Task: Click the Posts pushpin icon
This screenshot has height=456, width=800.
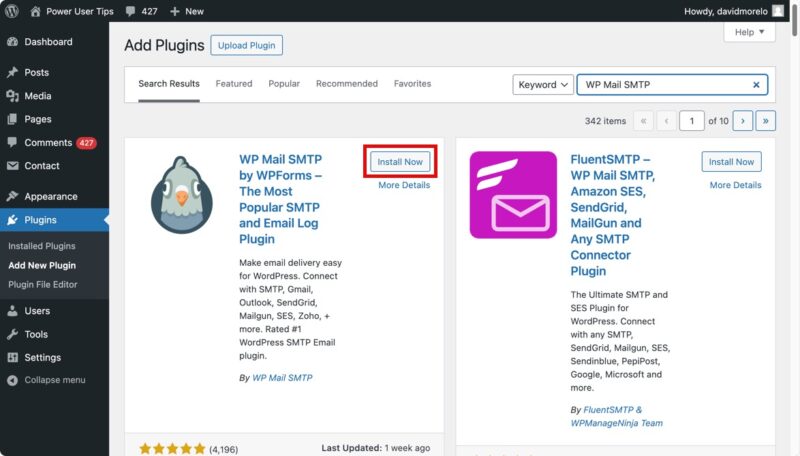Action: [13, 72]
